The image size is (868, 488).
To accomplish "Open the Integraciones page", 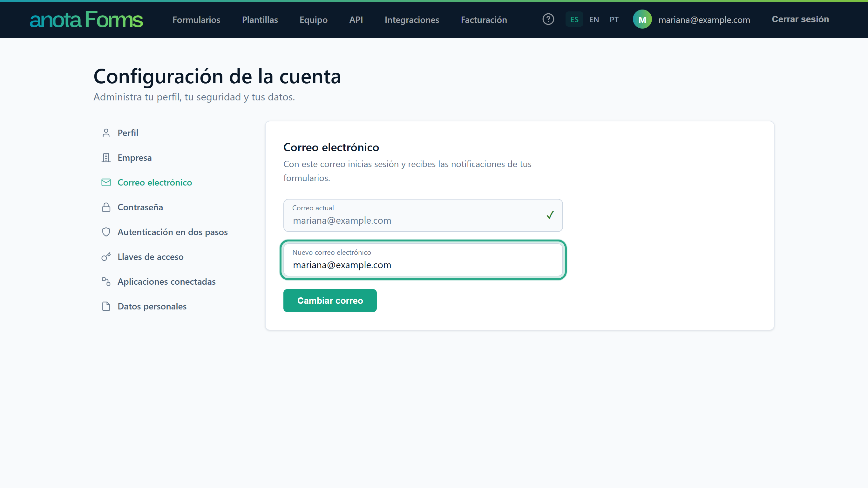I will point(412,20).
